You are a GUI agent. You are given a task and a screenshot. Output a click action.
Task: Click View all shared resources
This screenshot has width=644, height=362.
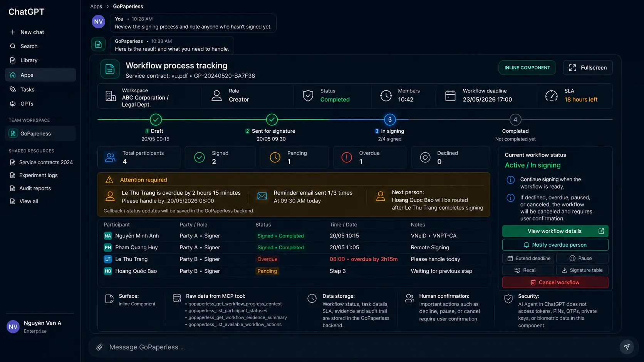click(x=24, y=201)
